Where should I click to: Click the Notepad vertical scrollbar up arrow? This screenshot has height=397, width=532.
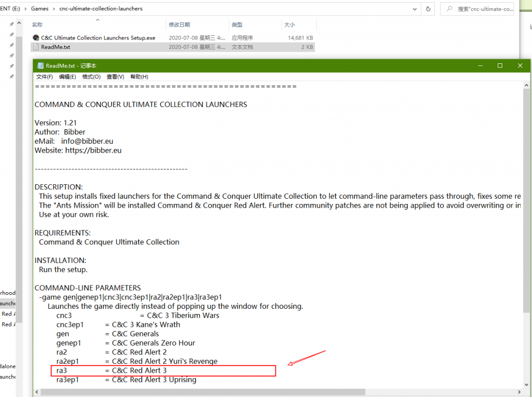(x=527, y=86)
